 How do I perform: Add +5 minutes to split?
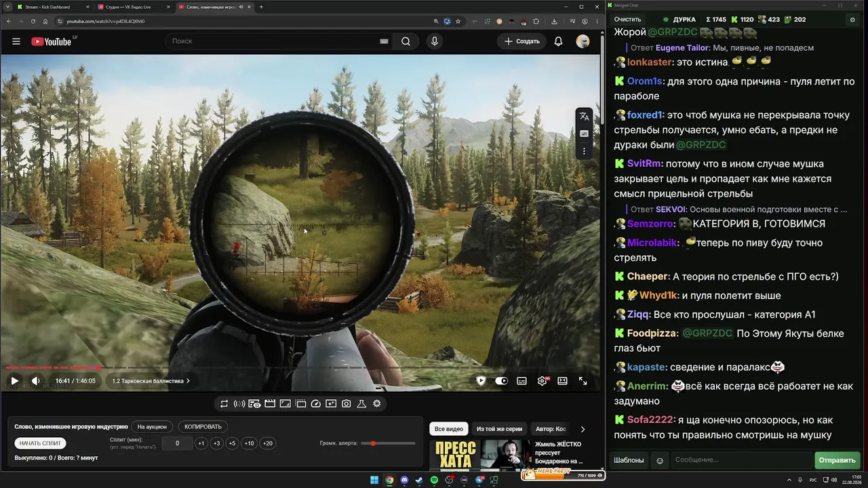(232, 443)
